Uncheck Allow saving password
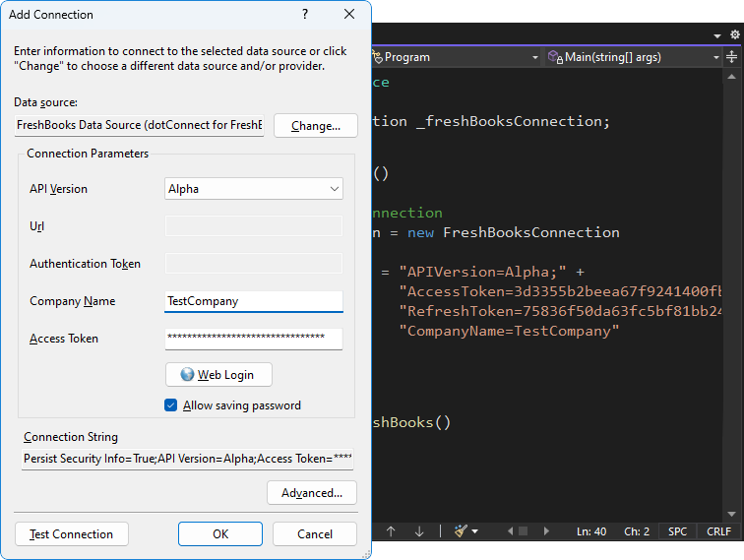 pyautogui.click(x=171, y=405)
